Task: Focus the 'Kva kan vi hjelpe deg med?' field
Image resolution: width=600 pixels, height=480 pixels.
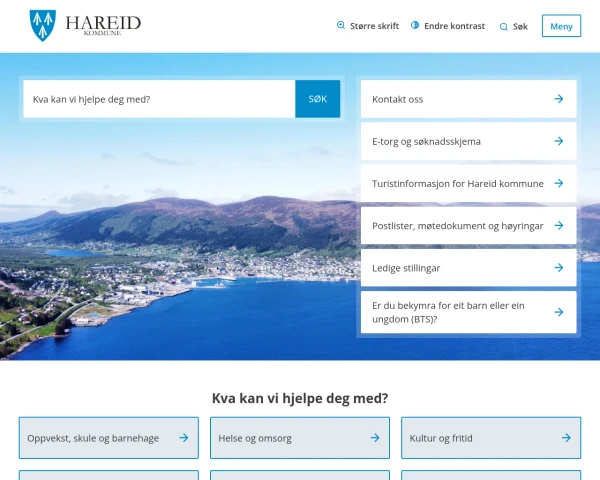Action: (x=159, y=99)
